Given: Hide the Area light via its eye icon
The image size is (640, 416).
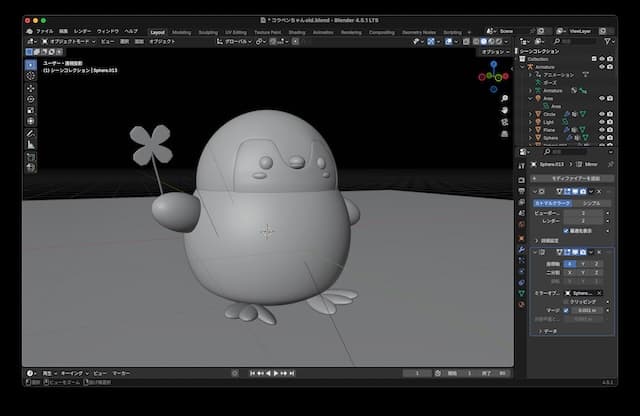Looking at the screenshot, I should point(602,98).
